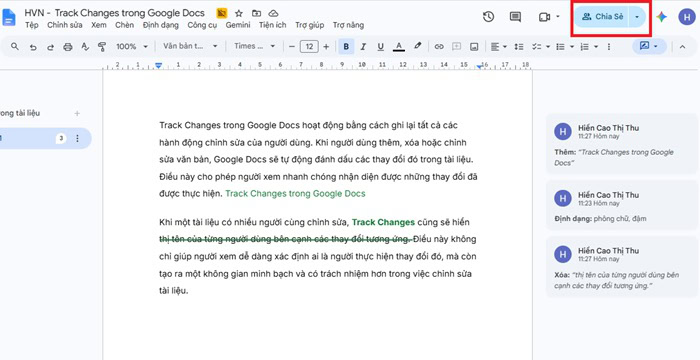Click the yellow offline badge beside title
This screenshot has height=360, width=700.
point(221,13)
